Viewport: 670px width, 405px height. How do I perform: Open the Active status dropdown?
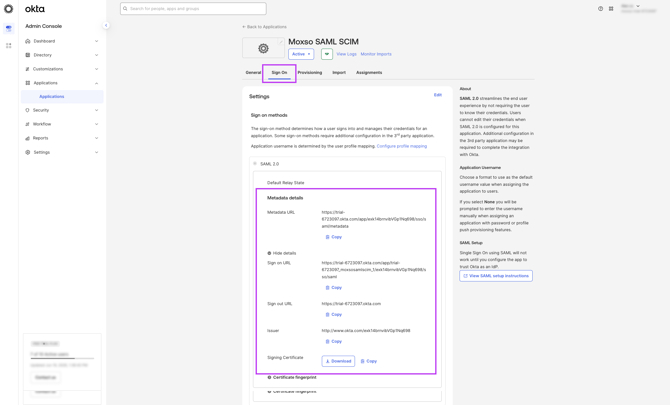pyautogui.click(x=301, y=54)
